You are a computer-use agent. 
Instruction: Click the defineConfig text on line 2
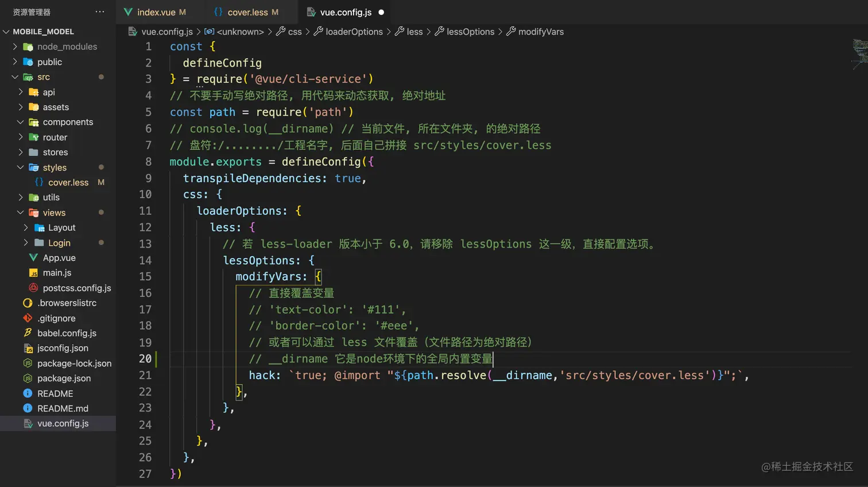coord(222,63)
